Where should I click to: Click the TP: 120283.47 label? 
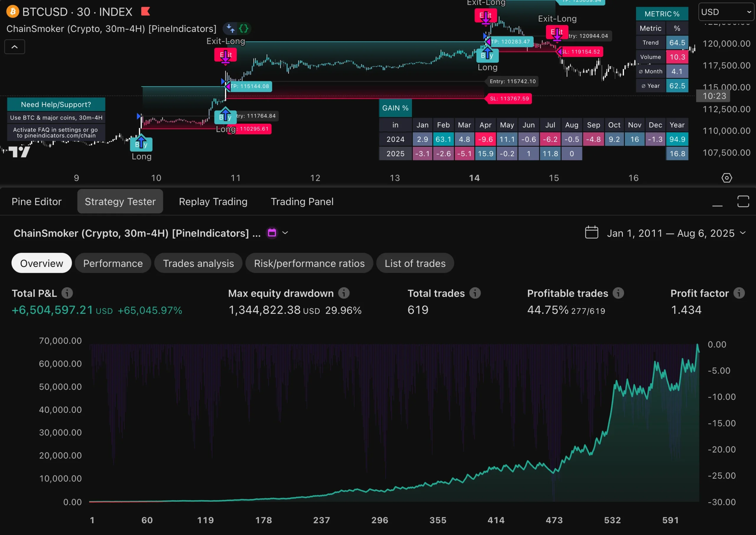[511, 42]
